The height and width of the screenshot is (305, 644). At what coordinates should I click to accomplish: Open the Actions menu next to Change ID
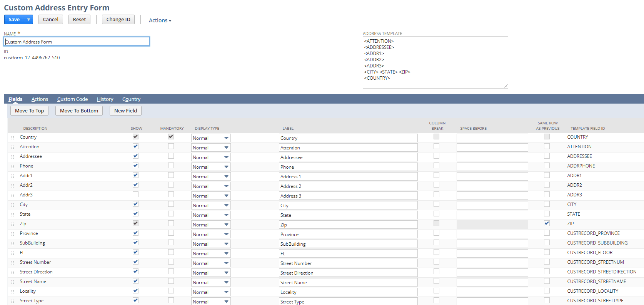(x=160, y=20)
